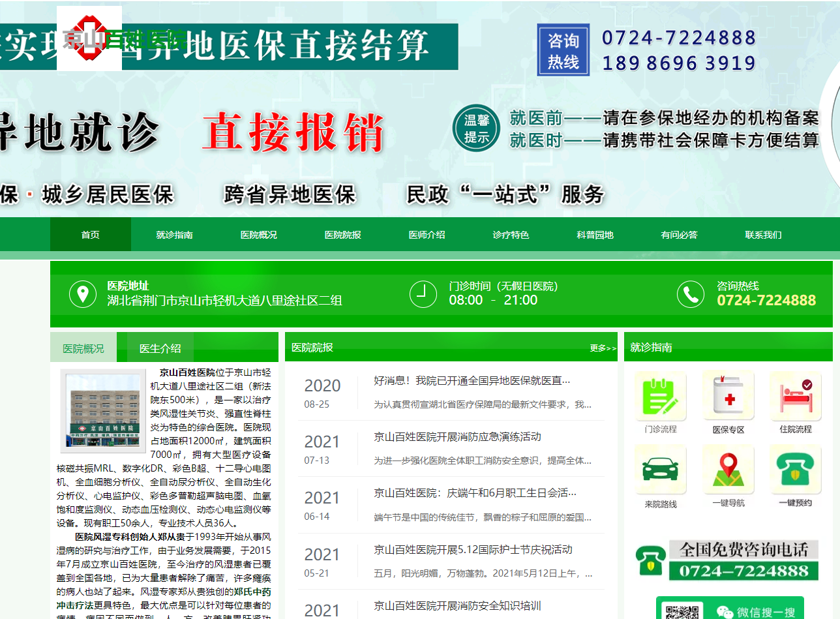Click the 2021 06-14 date entry
The width and height of the screenshot is (840, 619).
(322, 506)
